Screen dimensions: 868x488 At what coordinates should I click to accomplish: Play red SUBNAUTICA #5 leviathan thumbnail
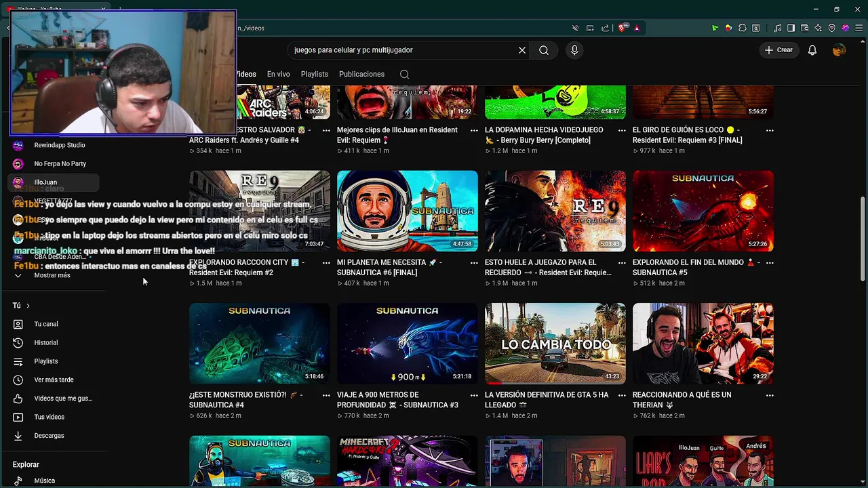(703, 211)
